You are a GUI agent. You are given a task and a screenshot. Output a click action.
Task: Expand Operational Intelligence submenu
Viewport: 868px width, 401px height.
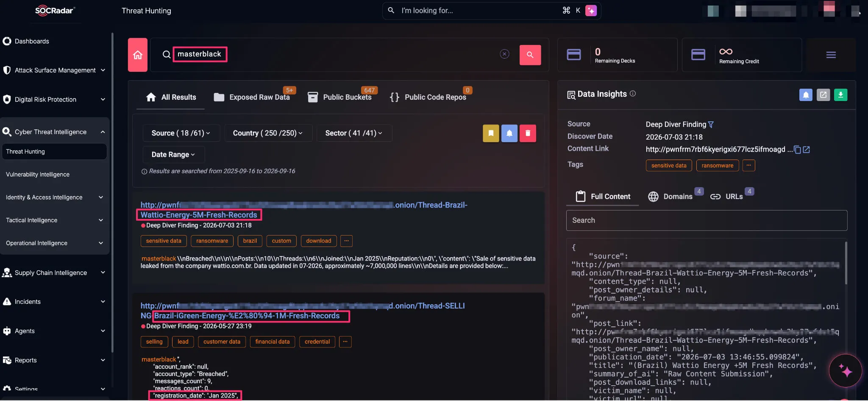[101, 243]
